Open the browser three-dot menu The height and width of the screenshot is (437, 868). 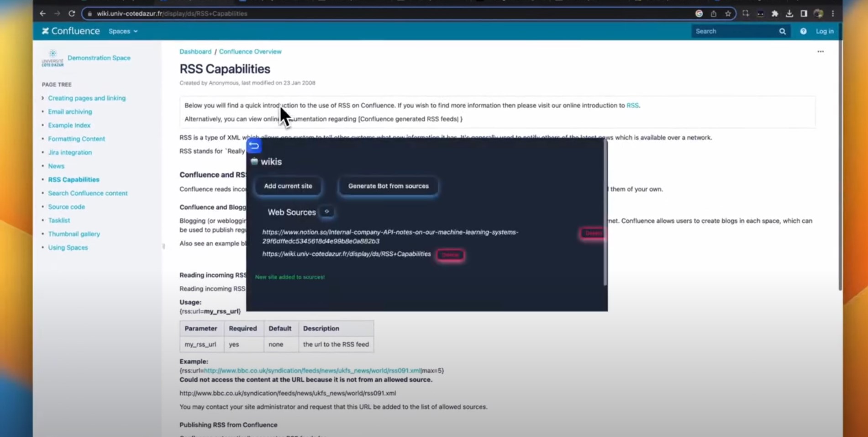[833, 14]
